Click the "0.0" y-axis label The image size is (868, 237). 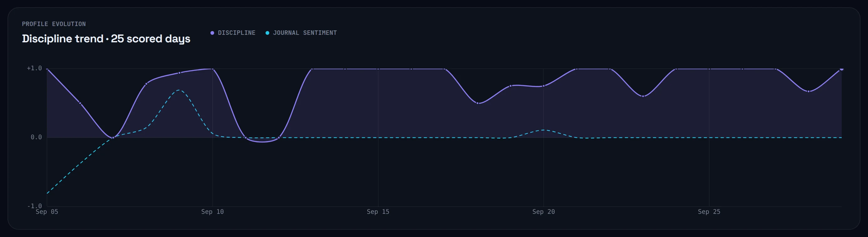(36, 137)
